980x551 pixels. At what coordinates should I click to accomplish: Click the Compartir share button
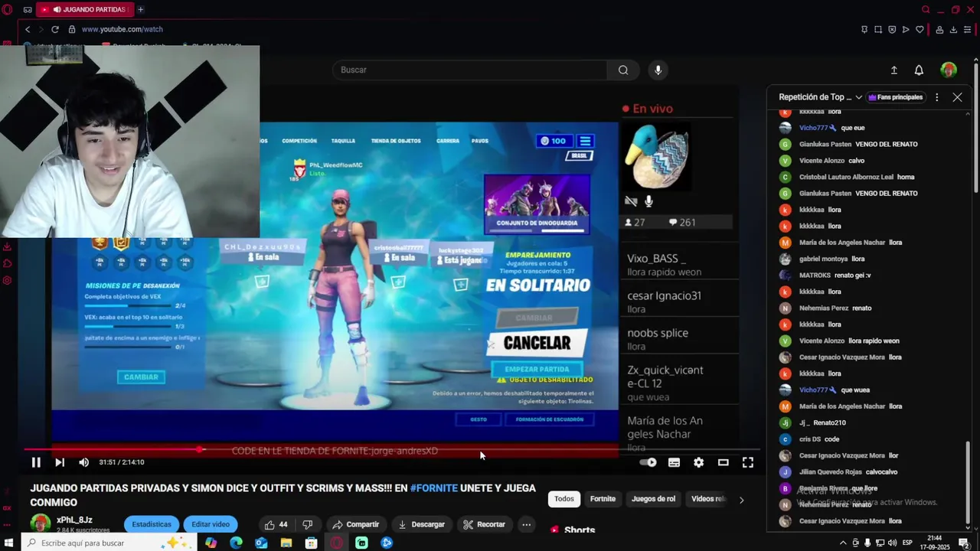[355, 524]
